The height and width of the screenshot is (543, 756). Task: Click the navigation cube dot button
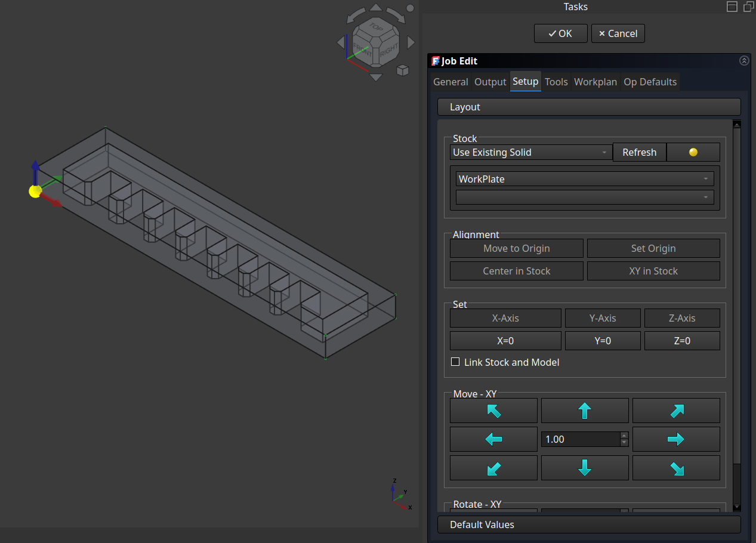click(x=410, y=8)
